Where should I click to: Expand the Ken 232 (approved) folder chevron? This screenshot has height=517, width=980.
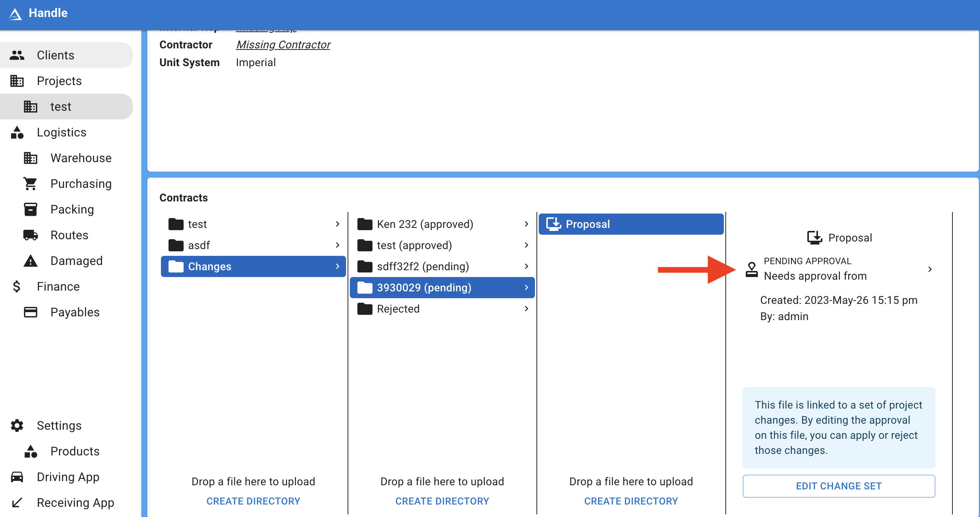pos(526,224)
